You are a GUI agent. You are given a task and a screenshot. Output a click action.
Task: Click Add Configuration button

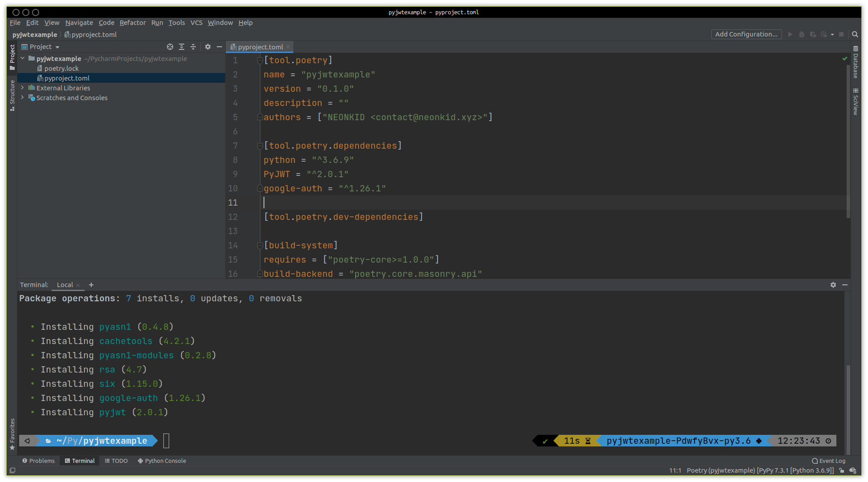pyautogui.click(x=746, y=34)
